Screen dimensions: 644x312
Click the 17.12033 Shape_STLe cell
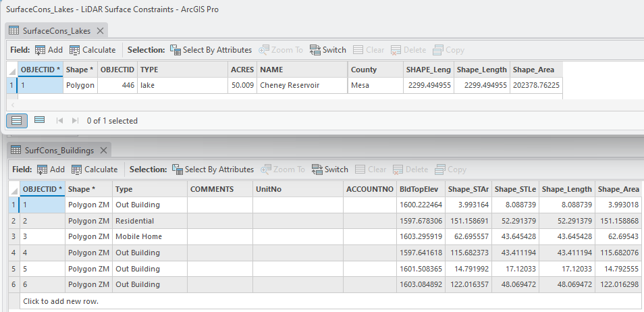[x=516, y=269]
